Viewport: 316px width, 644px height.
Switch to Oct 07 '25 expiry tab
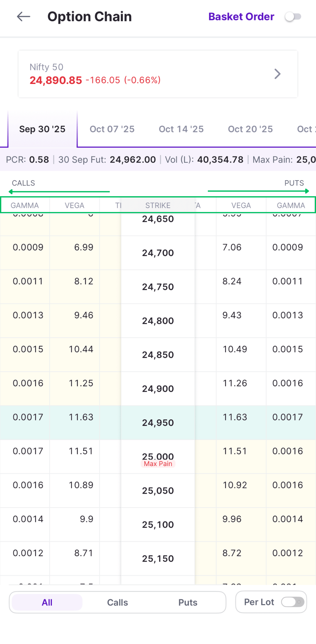click(112, 129)
